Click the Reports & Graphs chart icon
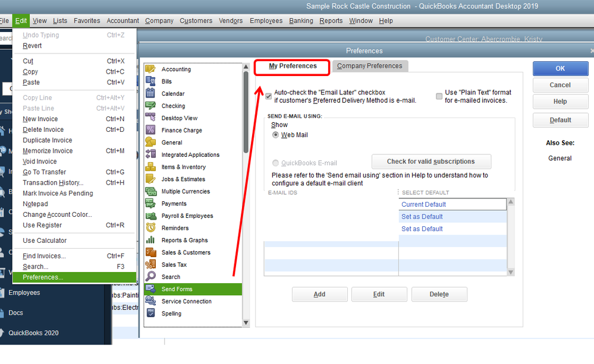 (x=150, y=240)
